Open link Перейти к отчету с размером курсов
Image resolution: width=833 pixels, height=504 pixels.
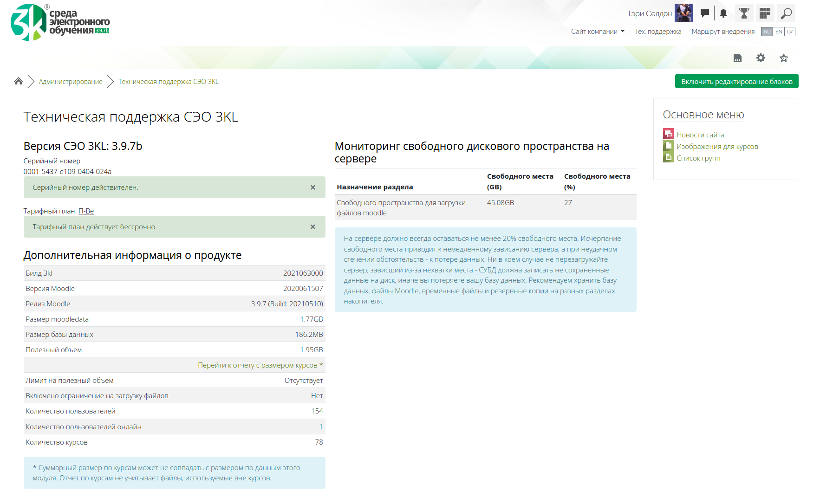click(257, 365)
